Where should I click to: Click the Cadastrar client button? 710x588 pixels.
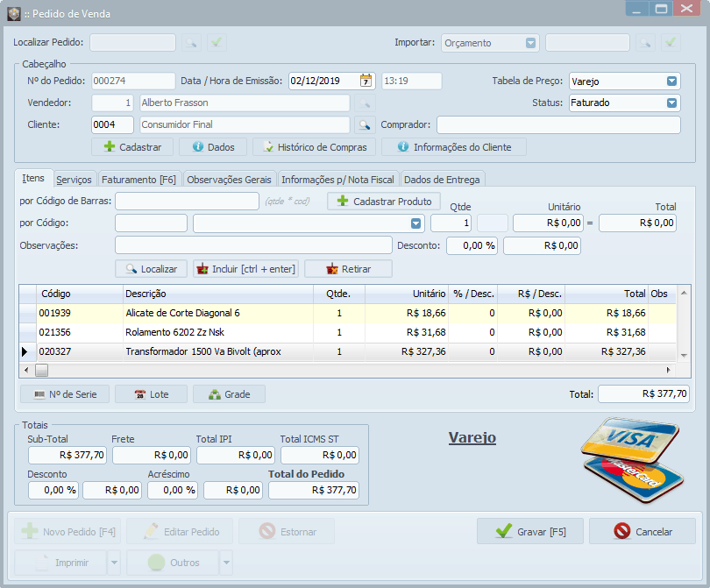tap(132, 147)
